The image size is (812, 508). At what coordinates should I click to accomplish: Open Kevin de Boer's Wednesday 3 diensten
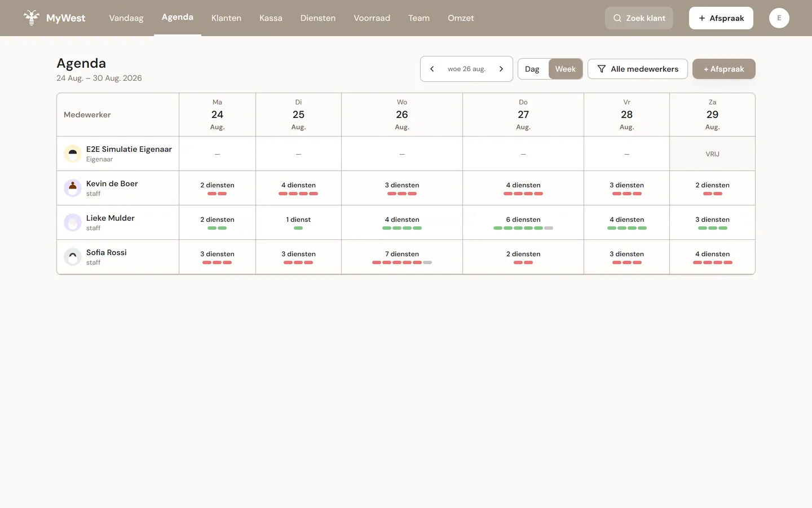pyautogui.click(x=402, y=188)
